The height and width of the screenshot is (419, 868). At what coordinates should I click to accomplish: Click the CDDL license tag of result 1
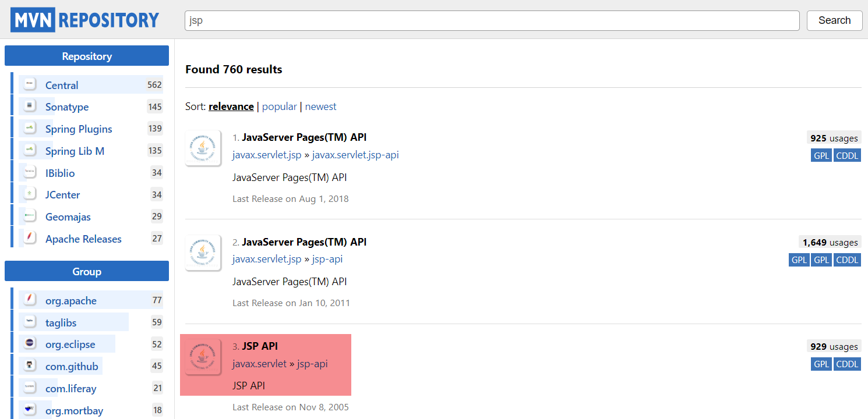847,155
